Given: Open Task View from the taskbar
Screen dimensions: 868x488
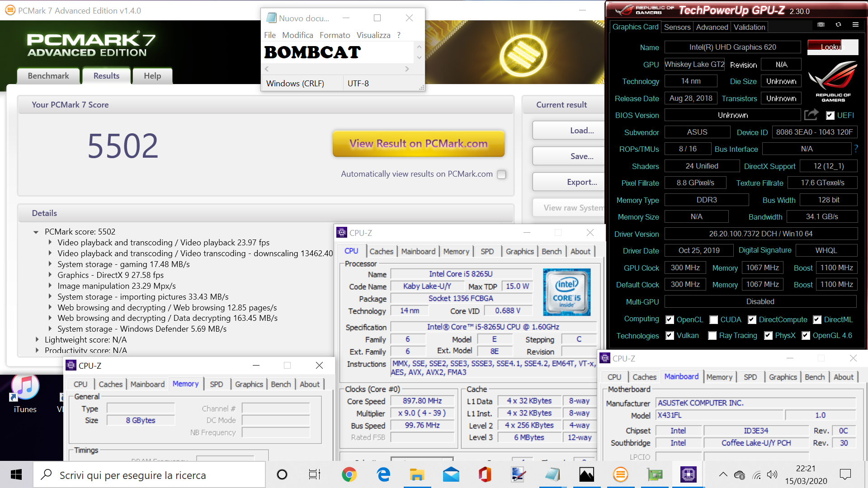Looking at the screenshot, I should click(315, 474).
